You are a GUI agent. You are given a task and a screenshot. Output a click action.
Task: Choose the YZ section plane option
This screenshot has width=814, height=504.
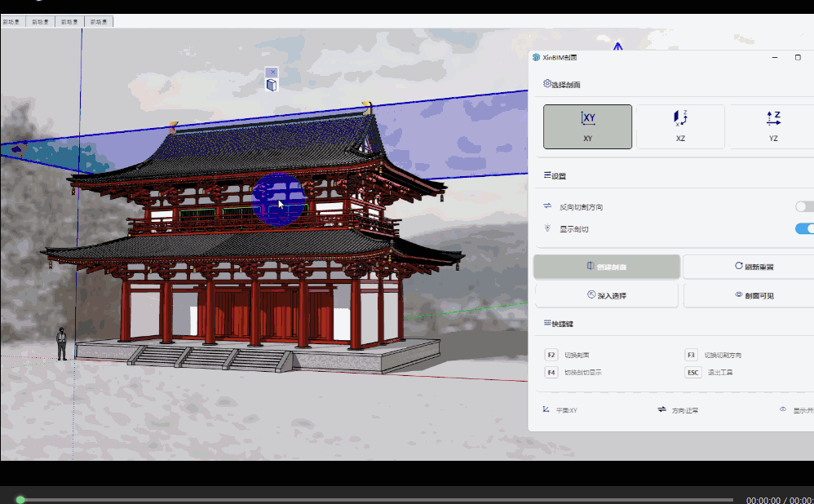tap(772, 126)
